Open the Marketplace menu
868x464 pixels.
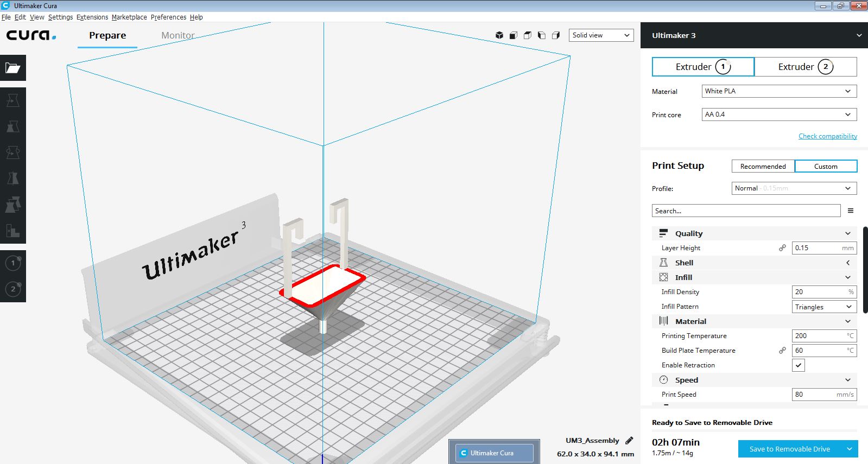(x=129, y=17)
